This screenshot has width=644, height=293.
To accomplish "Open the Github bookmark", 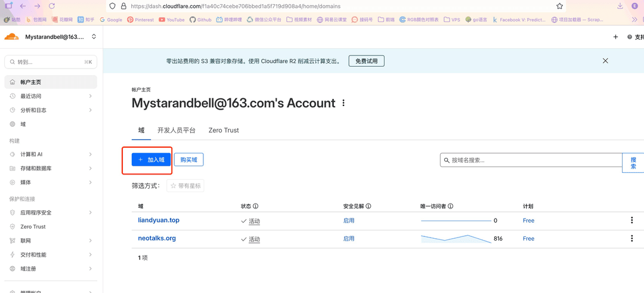I will coord(200,19).
